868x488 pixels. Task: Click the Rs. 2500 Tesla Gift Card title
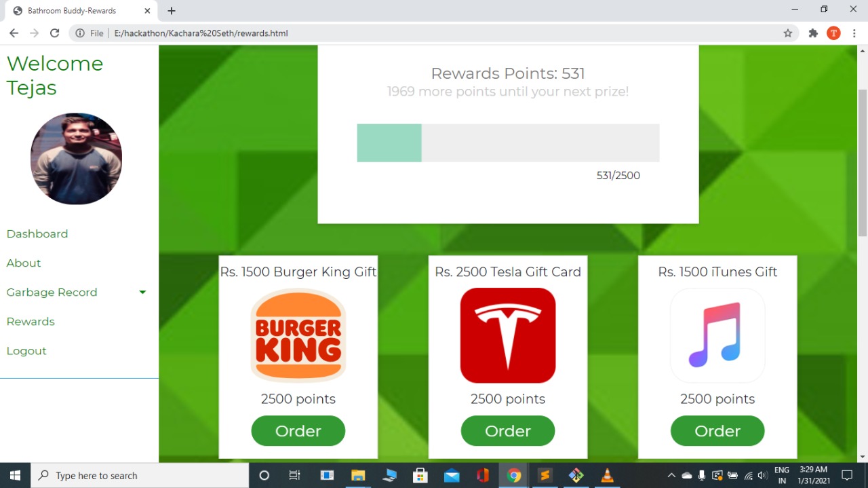tap(508, 271)
